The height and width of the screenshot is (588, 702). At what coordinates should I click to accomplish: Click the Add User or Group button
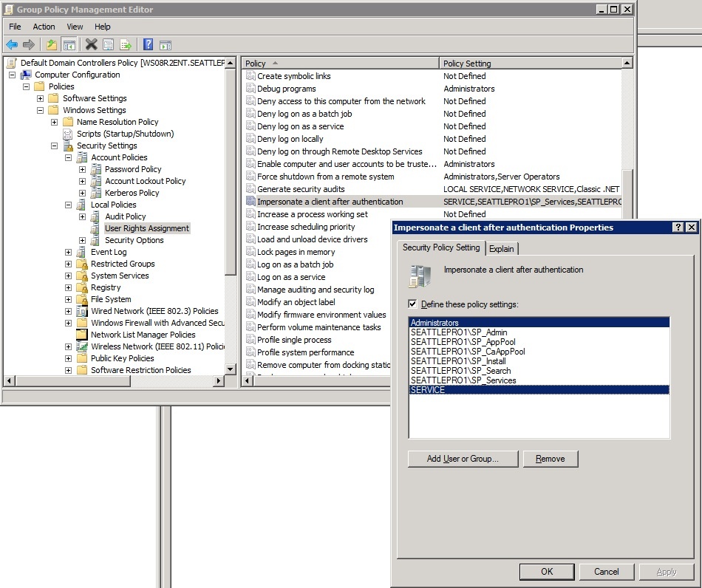click(463, 459)
